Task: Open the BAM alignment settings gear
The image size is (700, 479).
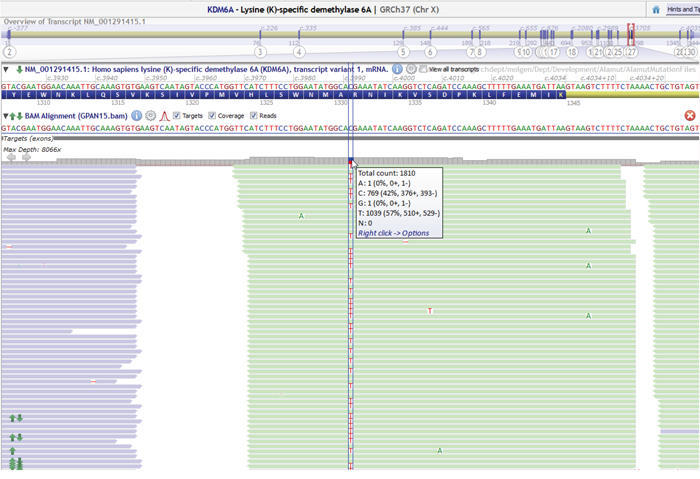Action: 150,116
